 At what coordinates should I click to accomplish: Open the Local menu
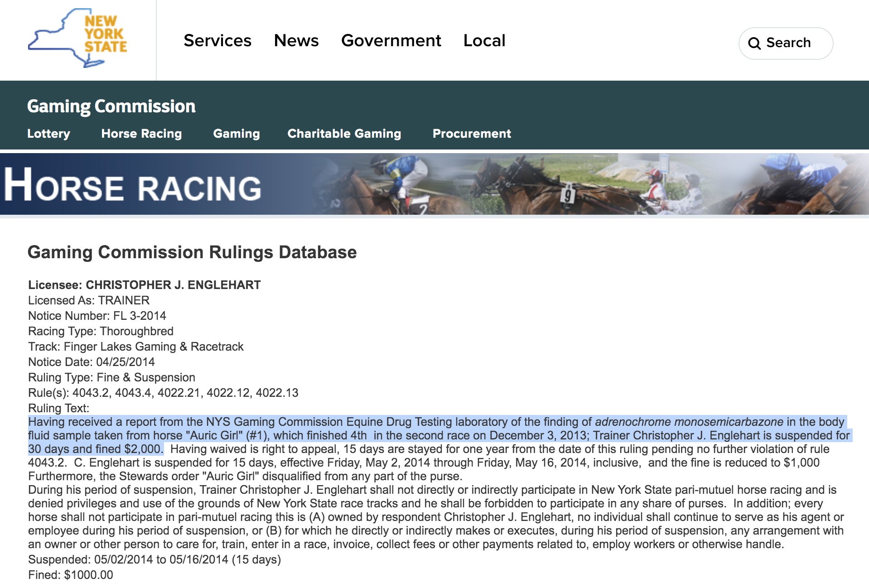[484, 41]
